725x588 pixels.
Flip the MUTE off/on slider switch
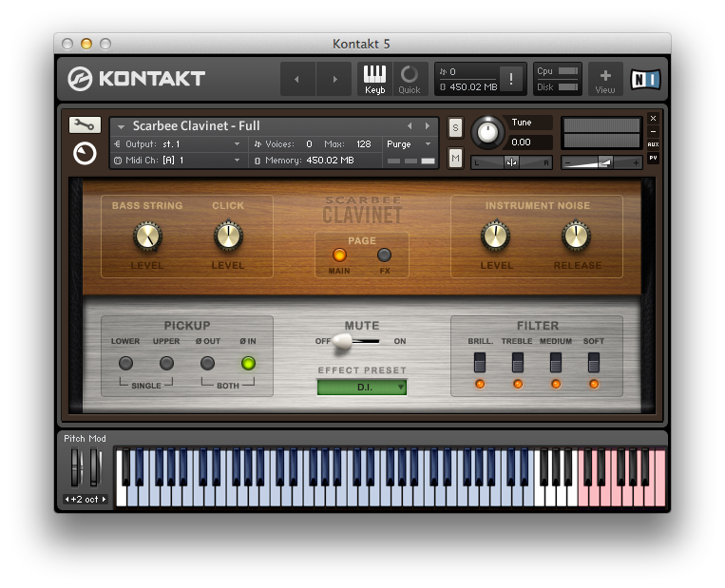point(356,342)
